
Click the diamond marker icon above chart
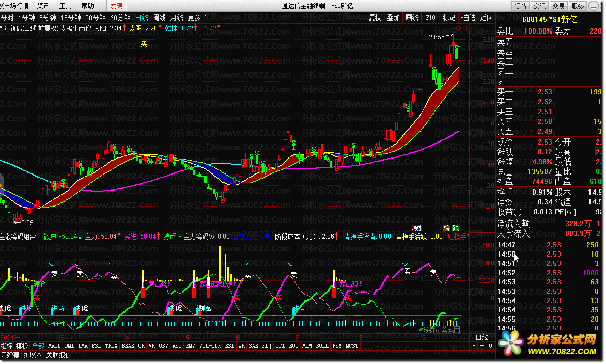pos(459,28)
